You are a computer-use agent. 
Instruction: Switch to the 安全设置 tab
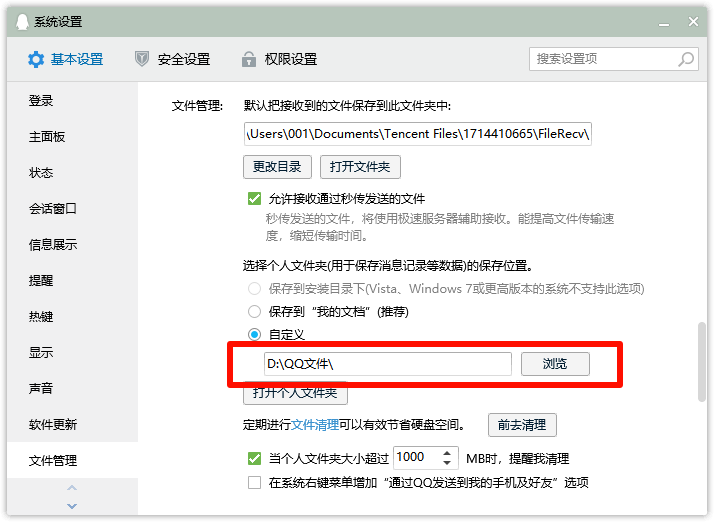[x=173, y=59]
